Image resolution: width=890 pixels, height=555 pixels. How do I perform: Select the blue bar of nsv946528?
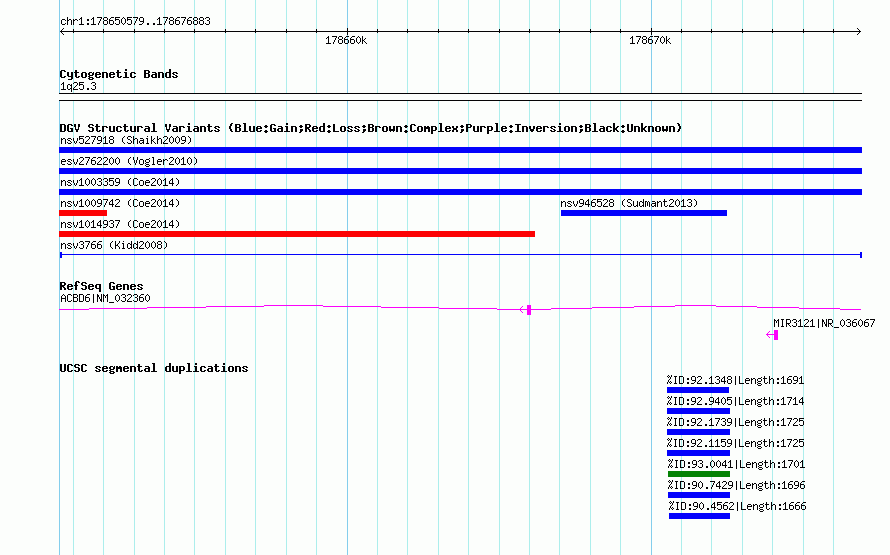click(644, 213)
